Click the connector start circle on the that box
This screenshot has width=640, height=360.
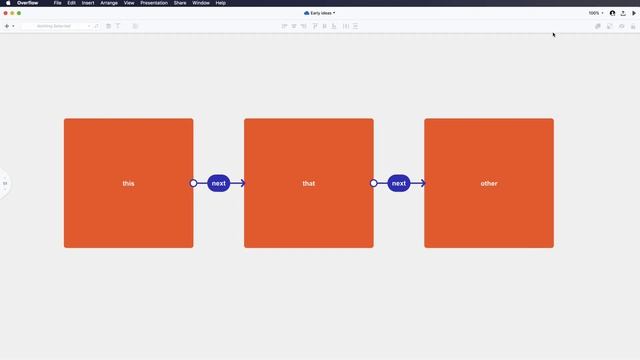click(x=373, y=183)
